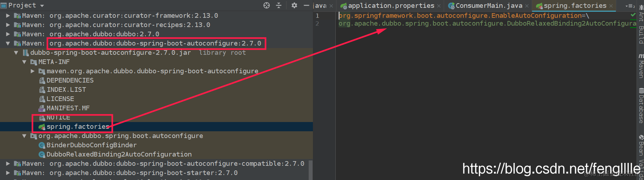The image size is (644, 180).
Task: Select the INDEX.LIST file
Action: pyautogui.click(x=66, y=90)
